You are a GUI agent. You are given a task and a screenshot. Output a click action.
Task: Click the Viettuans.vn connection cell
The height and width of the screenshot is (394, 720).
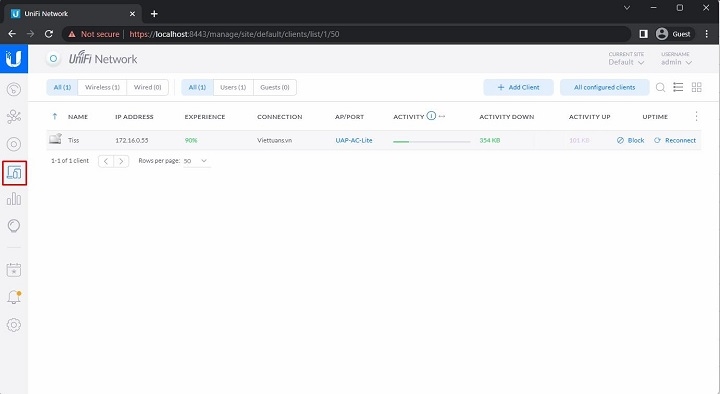coord(275,140)
